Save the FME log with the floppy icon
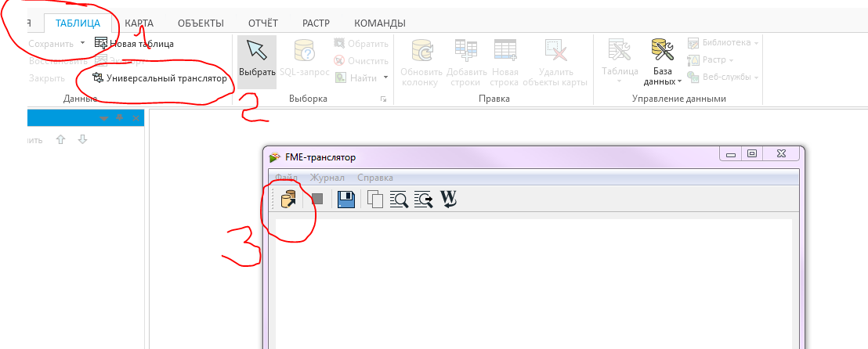This screenshot has height=349, width=868. [x=346, y=199]
